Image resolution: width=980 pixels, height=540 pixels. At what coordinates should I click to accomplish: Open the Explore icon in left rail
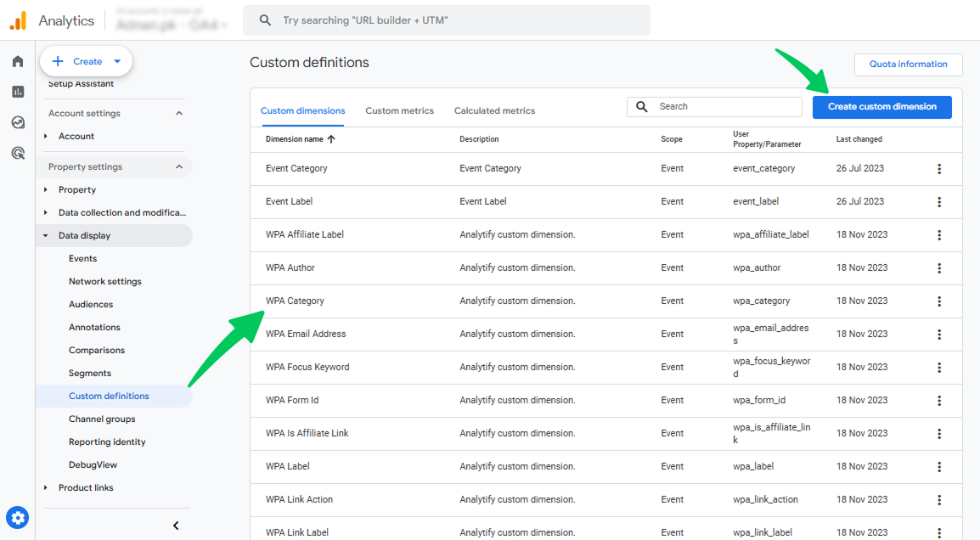18,122
